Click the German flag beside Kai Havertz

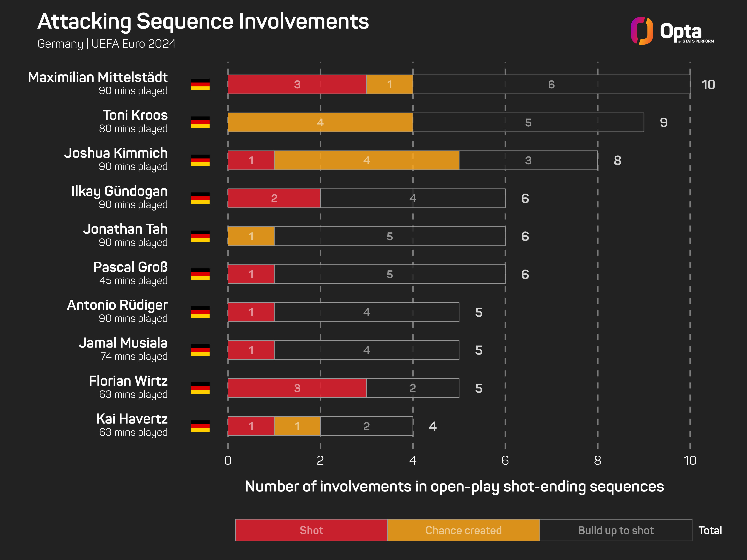pos(200,426)
